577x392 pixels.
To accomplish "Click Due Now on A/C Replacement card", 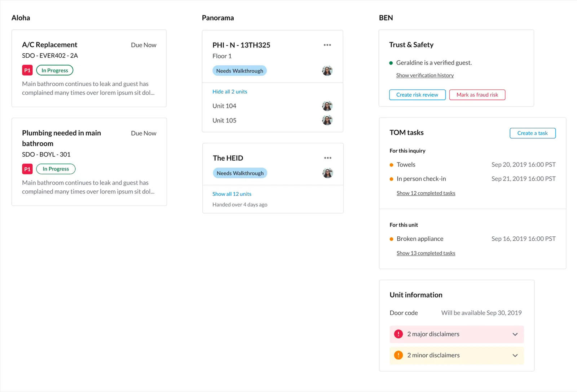I will click(144, 45).
